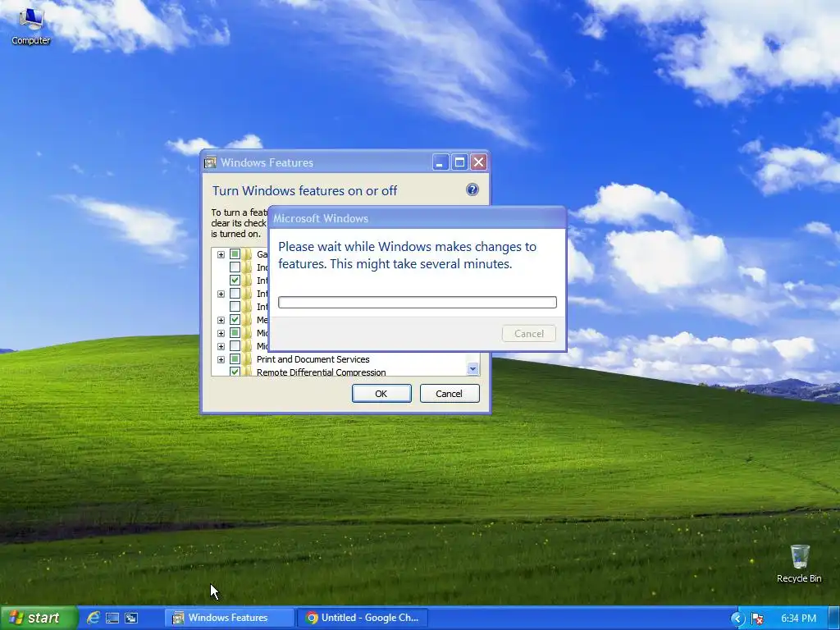
Task: Show hidden tray icons arrow
Action: (737, 619)
